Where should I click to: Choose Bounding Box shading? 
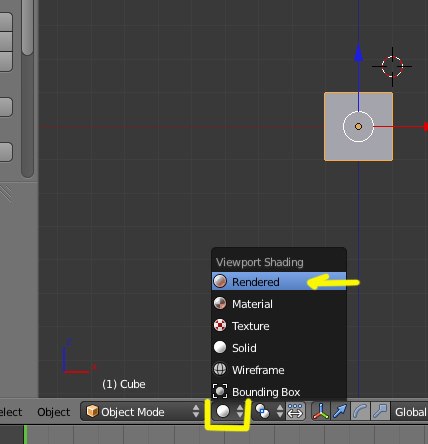tap(279, 392)
